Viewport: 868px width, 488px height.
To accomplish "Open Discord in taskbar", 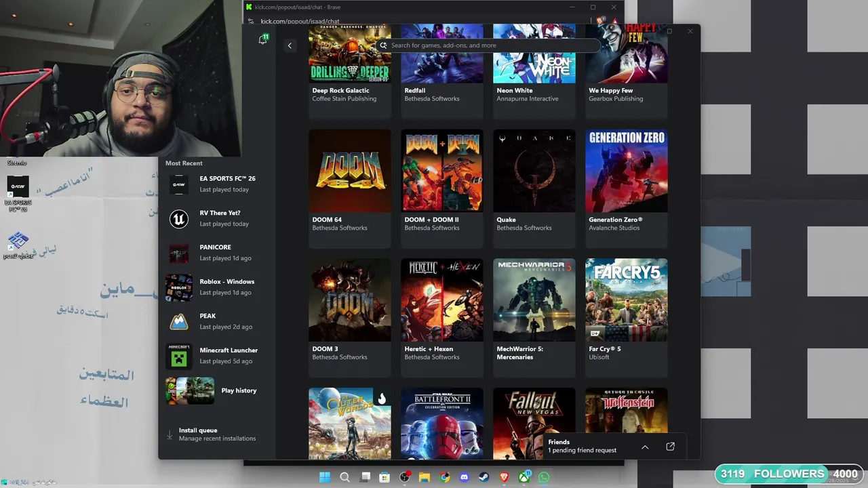I will [x=465, y=477].
